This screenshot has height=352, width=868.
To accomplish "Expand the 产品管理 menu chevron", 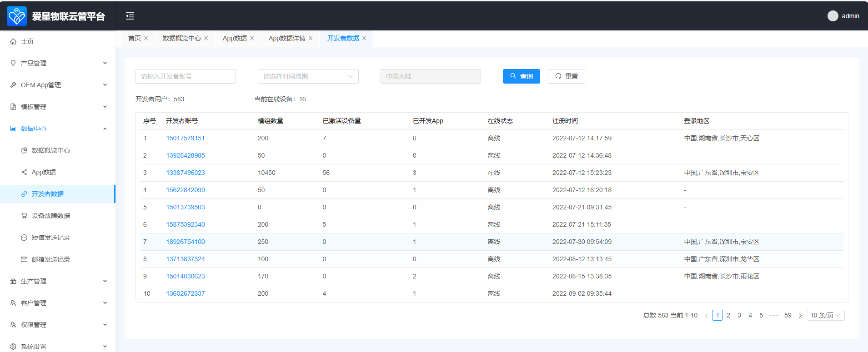I will point(105,63).
